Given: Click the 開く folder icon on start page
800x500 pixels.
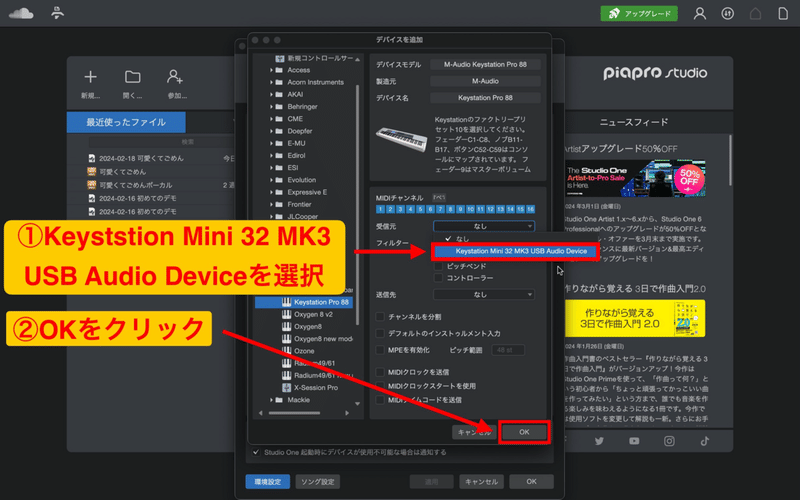Looking at the screenshot, I should (133, 77).
